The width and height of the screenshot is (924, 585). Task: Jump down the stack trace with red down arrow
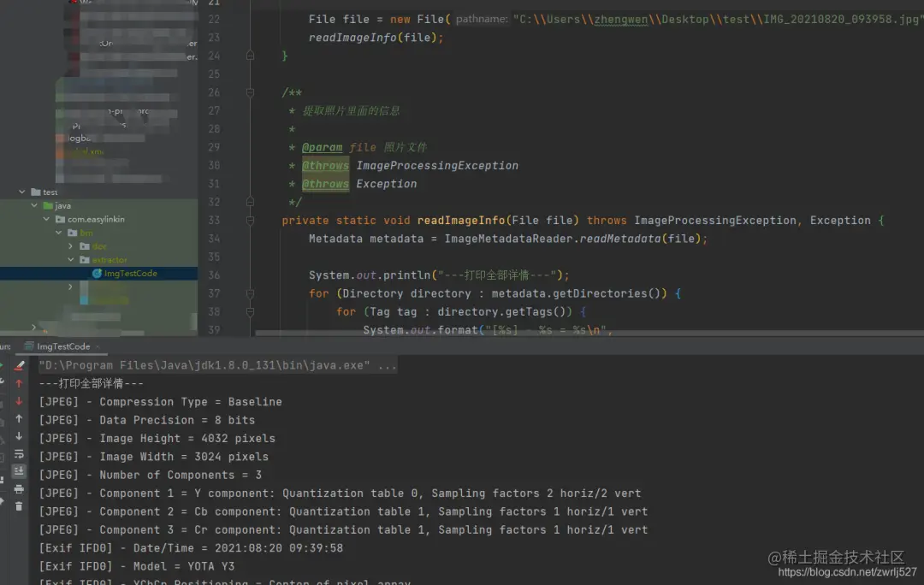tap(19, 401)
